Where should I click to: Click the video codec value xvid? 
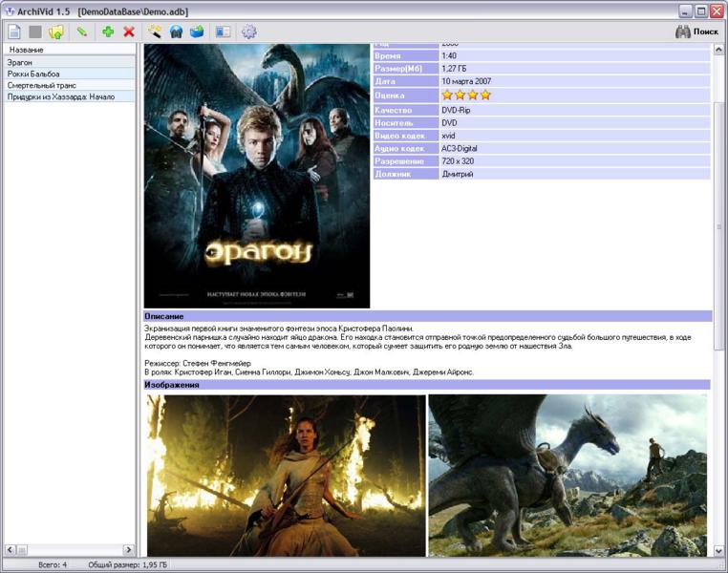pyautogui.click(x=448, y=136)
